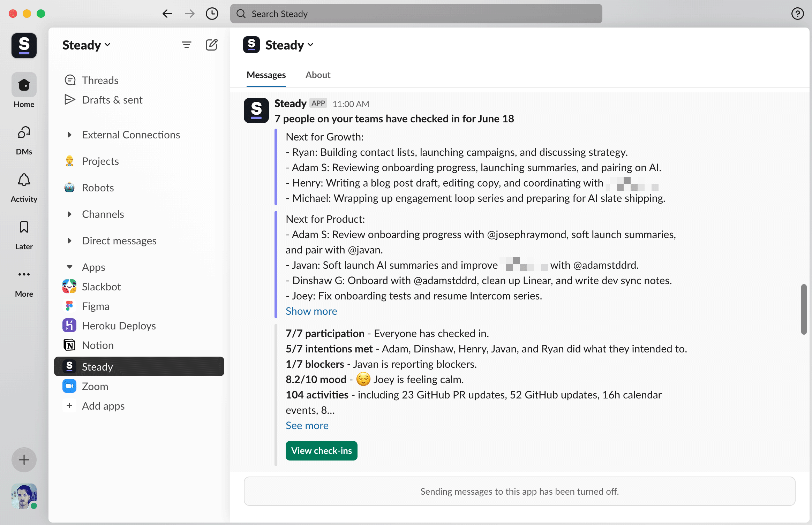
Task: Click the 11:00 AM timestamp
Action: pyautogui.click(x=351, y=104)
